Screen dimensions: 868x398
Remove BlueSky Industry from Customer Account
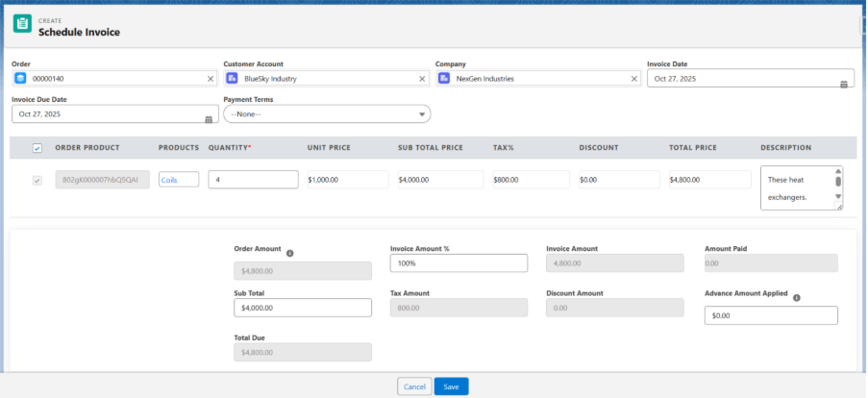tap(421, 79)
